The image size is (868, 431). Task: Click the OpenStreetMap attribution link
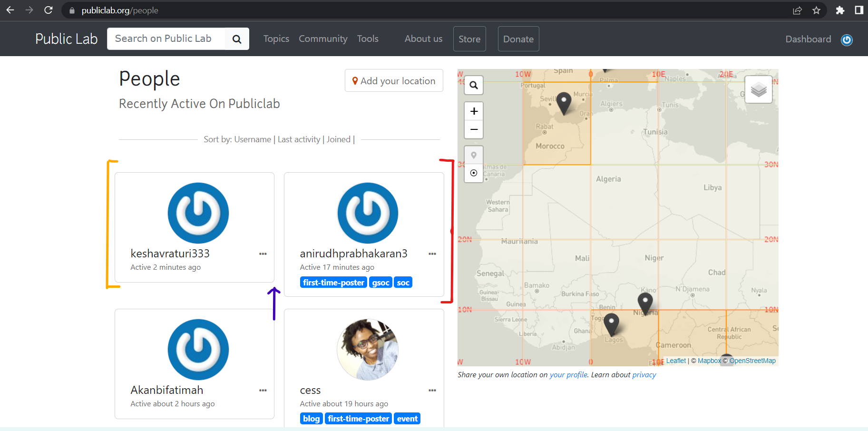tap(752, 361)
